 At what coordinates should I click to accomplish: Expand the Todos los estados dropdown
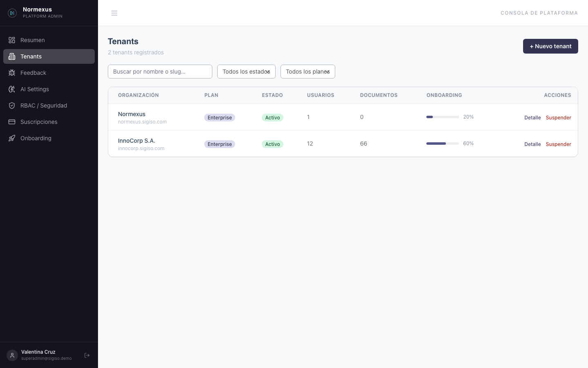pos(246,72)
